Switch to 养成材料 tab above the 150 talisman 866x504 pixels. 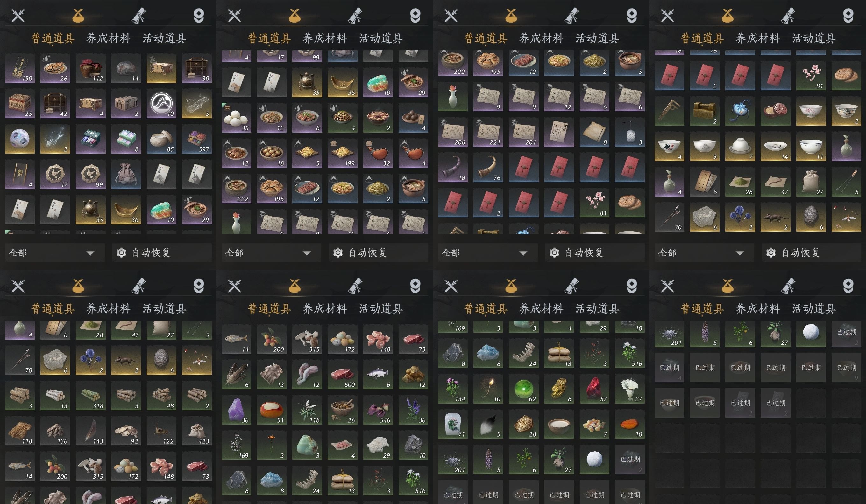pyautogui.click(x=108, y=38)
